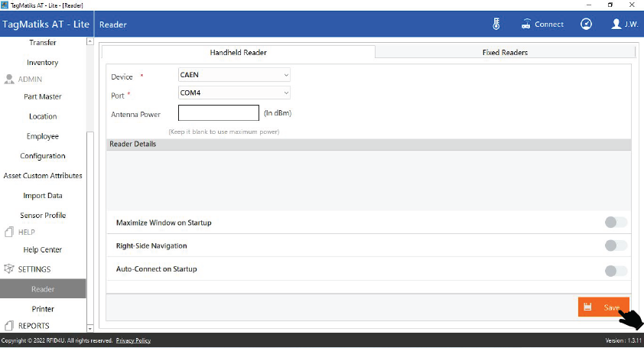Open Printer settings in sidebar

click(x=43, y=309)
